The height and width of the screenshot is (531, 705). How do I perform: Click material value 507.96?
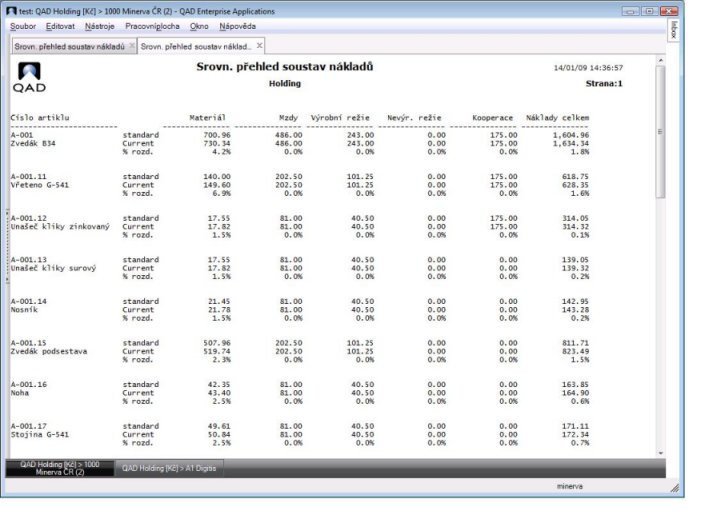click(217, 343)
